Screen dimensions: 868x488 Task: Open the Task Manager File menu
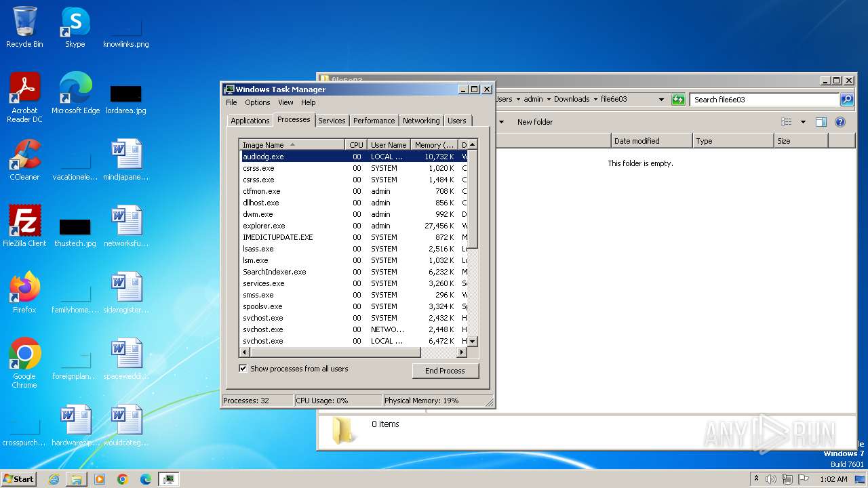tap(231, 102)
